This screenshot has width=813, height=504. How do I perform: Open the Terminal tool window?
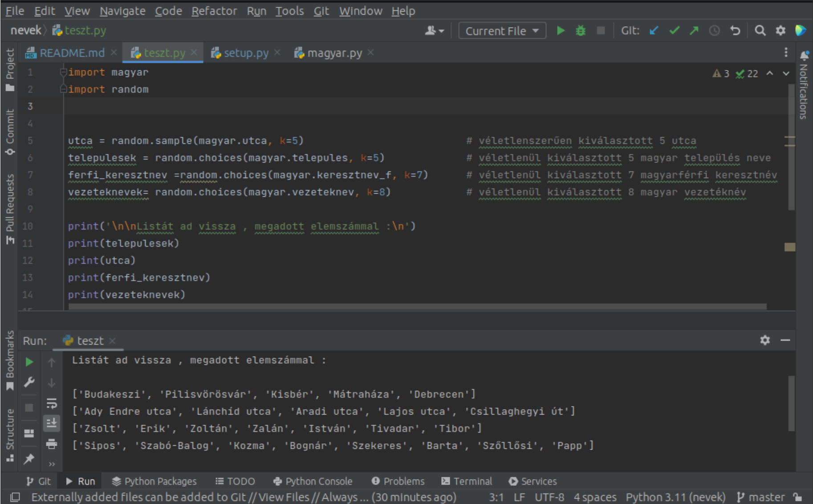(467, 481)
